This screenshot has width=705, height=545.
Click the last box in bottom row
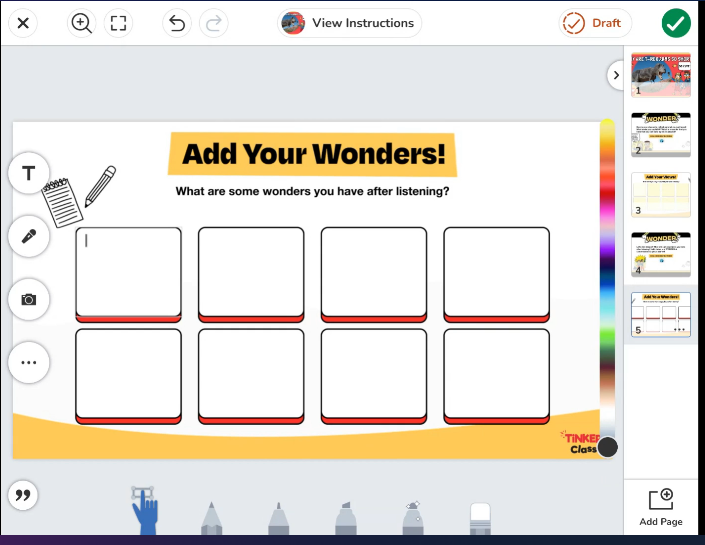coord(496,376)
